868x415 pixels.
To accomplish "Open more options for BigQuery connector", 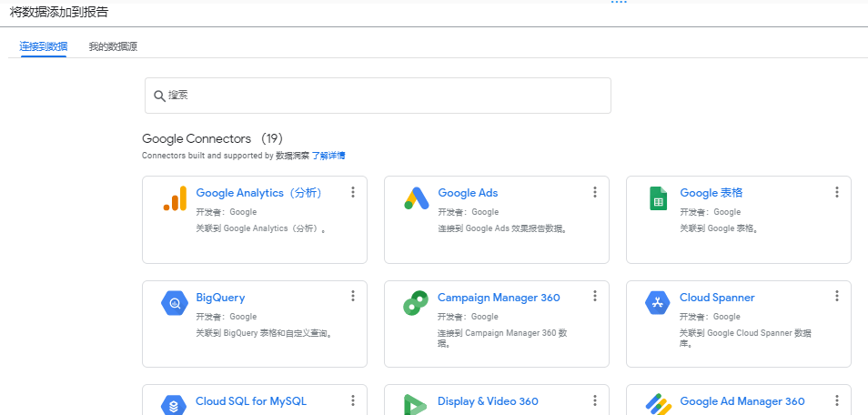I will point(353,297).
